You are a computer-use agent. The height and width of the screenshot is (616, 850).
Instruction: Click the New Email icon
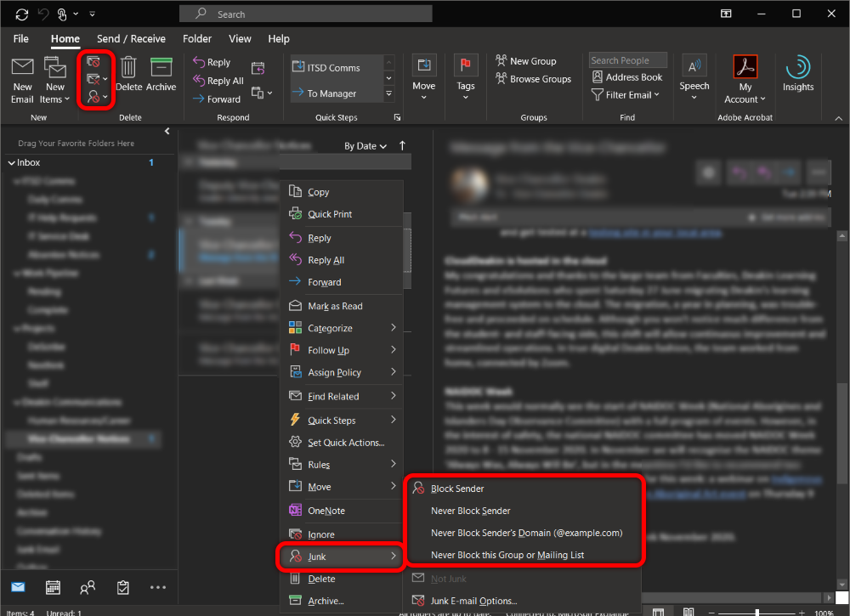click(22, 68)
